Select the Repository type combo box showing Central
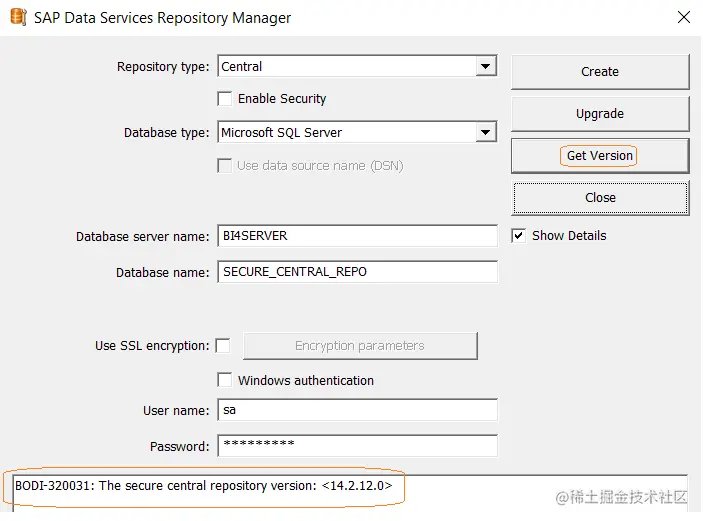 (357, 66)
